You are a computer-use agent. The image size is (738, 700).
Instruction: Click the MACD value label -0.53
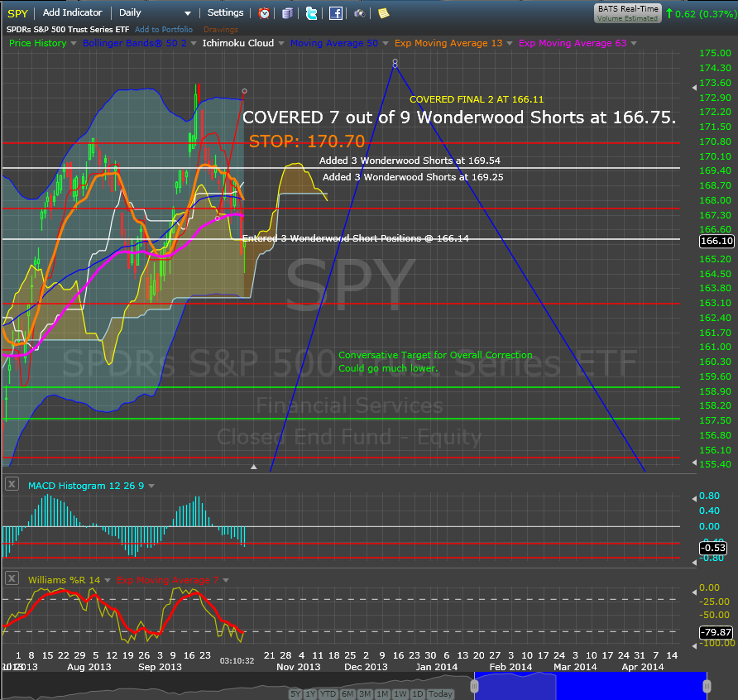[713, 548]
